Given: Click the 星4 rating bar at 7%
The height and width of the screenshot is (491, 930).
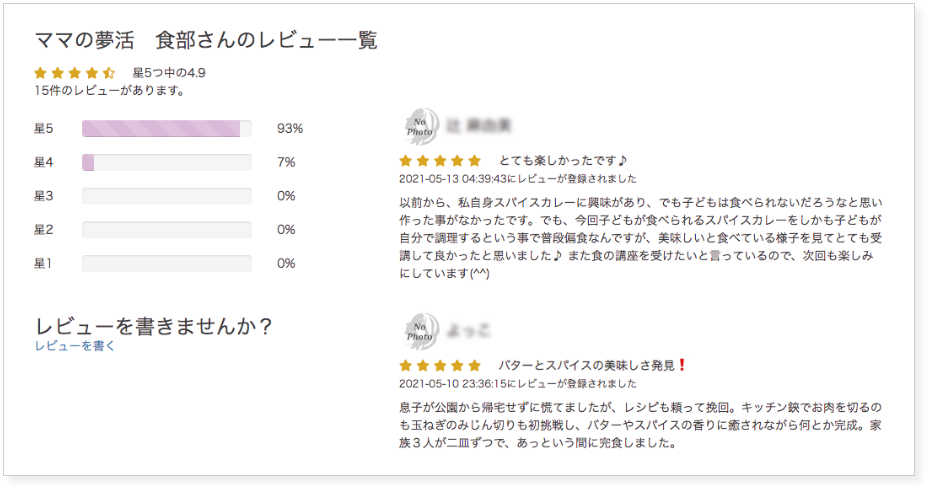Looking at the screenshot, I should [x=167, y=162].
